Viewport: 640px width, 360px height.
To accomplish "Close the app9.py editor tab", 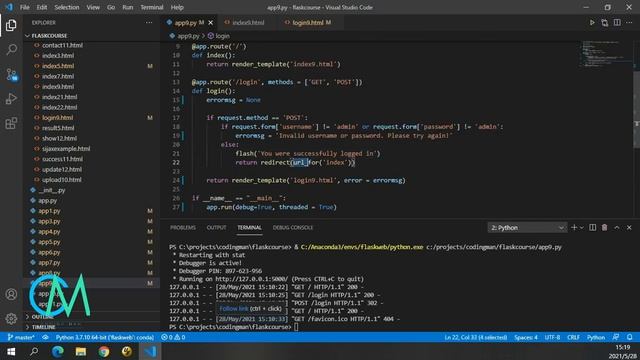I will point(211,22).
